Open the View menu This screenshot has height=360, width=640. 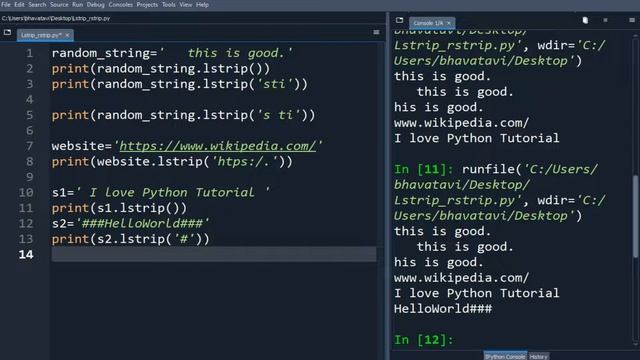click(x=186, y=5)
